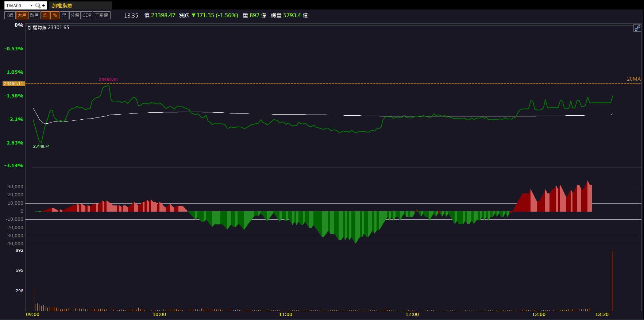Click the CDP button
Viewport: 644px width, 320px height.
(x=86, y=15)
